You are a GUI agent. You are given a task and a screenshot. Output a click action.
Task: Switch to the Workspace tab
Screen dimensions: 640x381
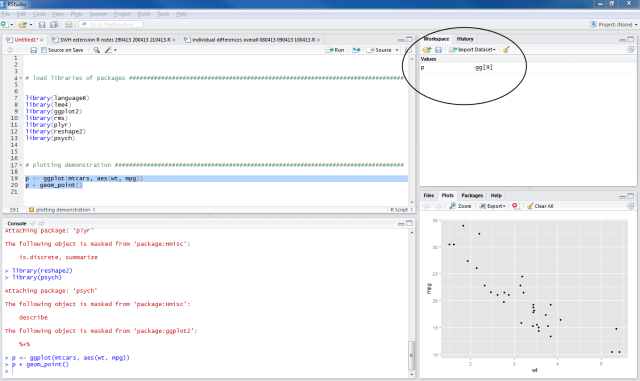436,39
